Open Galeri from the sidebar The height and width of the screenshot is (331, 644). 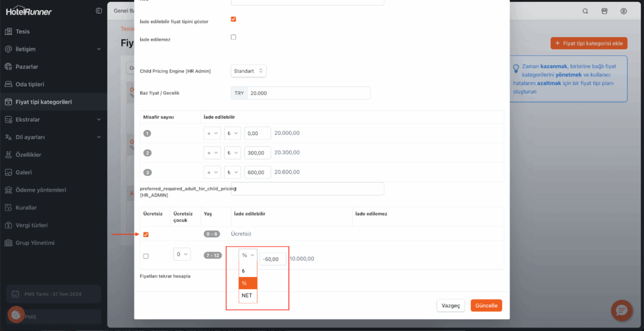pyautogui.click(x=28, y=172)
